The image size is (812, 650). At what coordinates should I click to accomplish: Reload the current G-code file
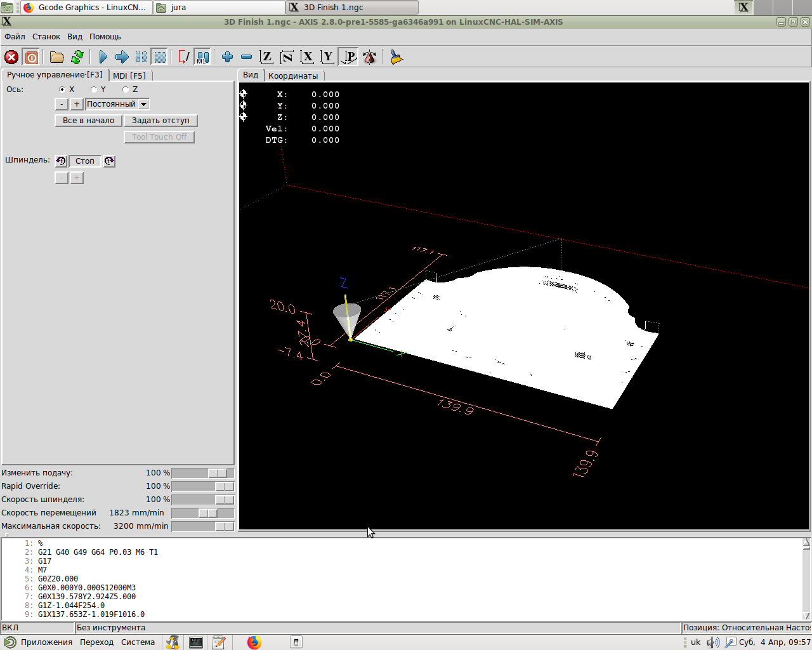77,57
